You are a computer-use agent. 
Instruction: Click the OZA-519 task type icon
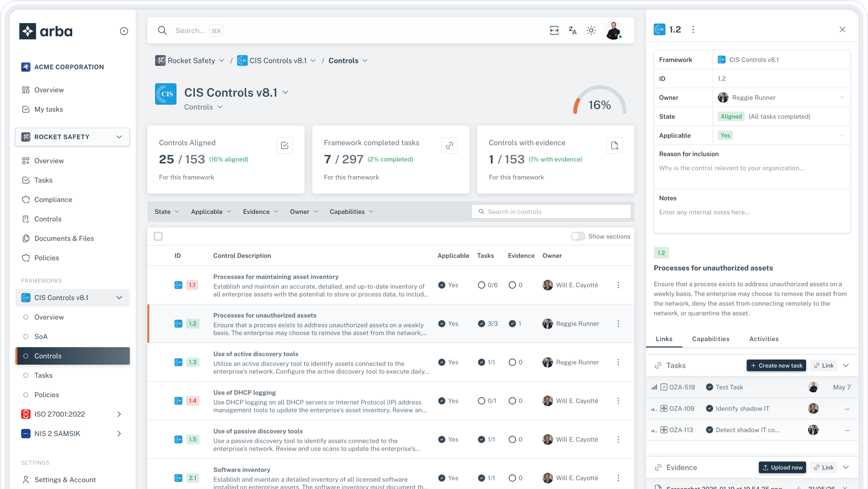pyautogui.click(x=664, y=387)
